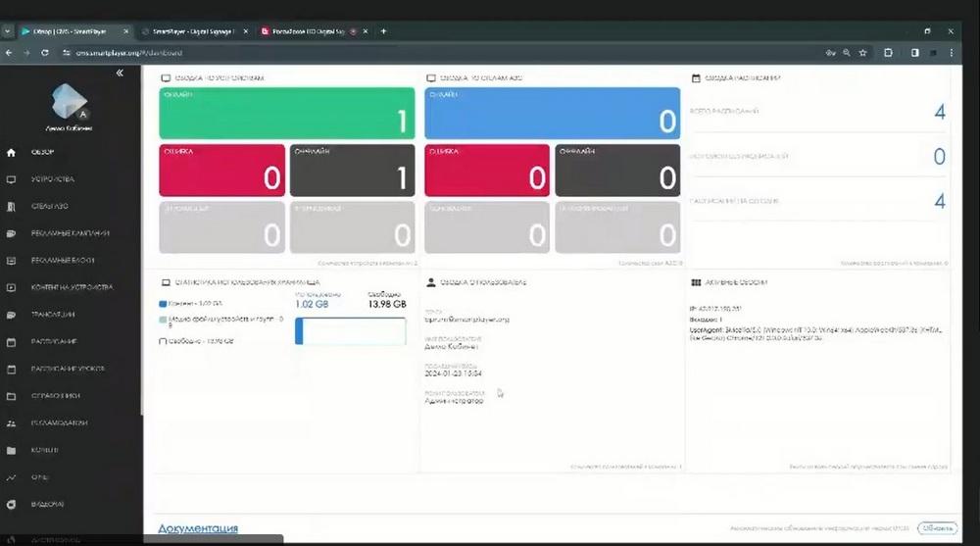The image size is (980, 546).
Task: Open the browser three-dot menu
Action: tap(952, 53)
